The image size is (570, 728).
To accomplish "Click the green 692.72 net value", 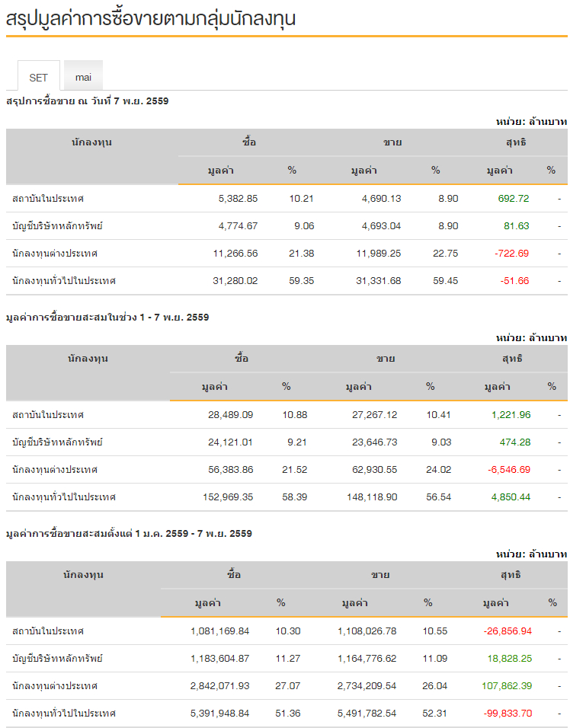I will coord(513,198).
